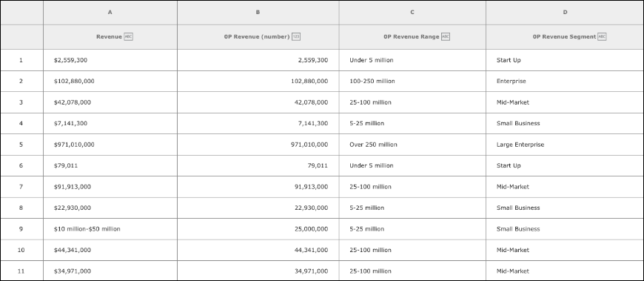Select row number 8

21,208
